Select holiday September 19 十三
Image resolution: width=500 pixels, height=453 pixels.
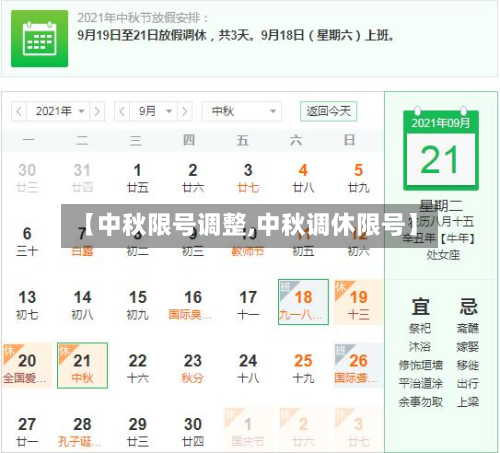pos(358,302)
